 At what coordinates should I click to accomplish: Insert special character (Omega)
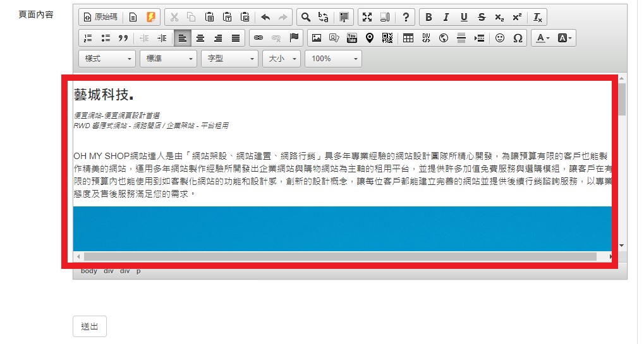(x=518, y=38)
